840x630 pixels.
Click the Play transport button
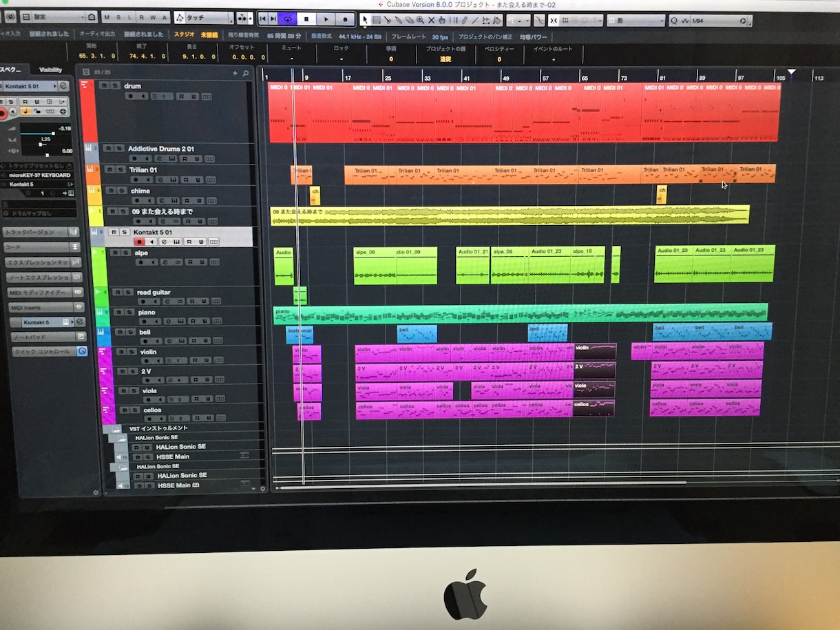pos(326,19)
